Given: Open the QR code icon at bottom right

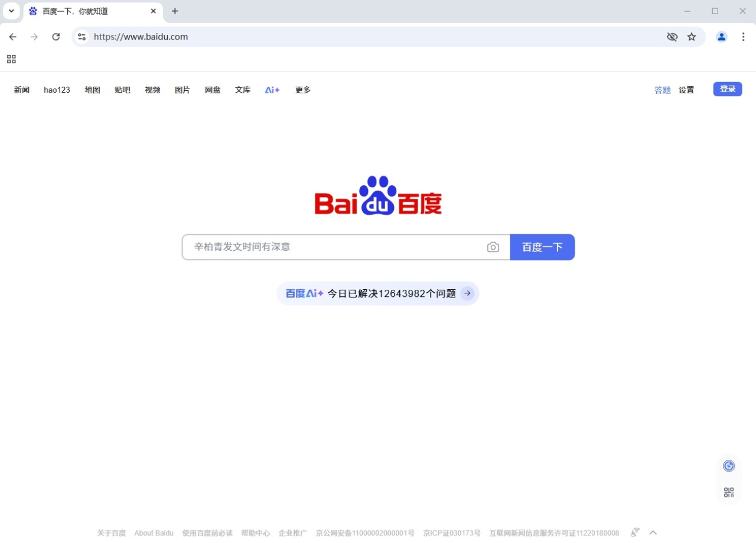Looking at the screenshot, I should click(x=729, y=492).
